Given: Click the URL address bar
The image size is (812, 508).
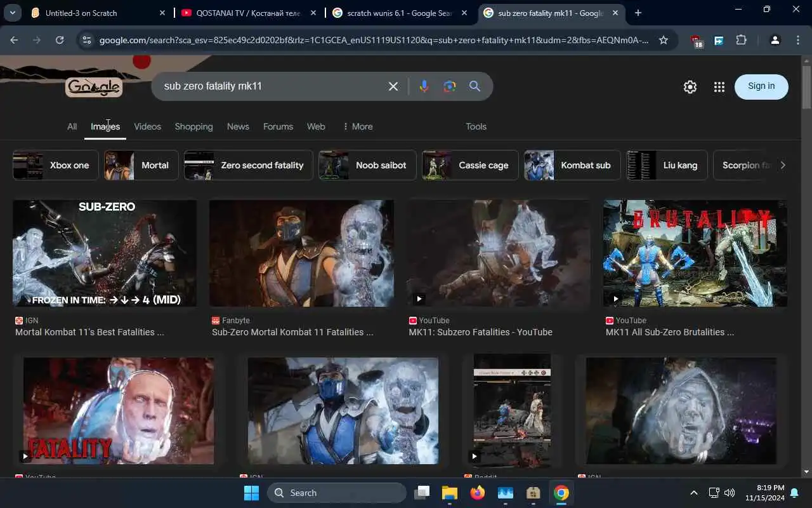Looking at the screenshot, I should (x=374, y=40).
